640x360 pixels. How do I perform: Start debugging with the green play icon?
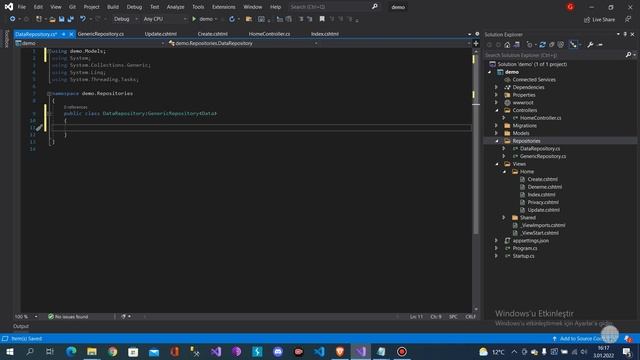pyautogui.click(x=194, y=19)
